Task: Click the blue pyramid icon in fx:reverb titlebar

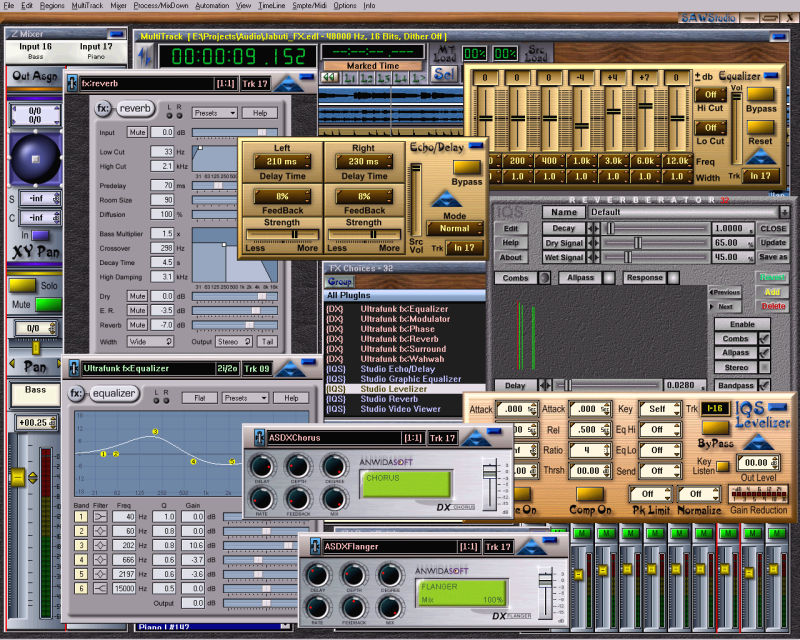Action: pyautogui.click(x=288, y=83)
